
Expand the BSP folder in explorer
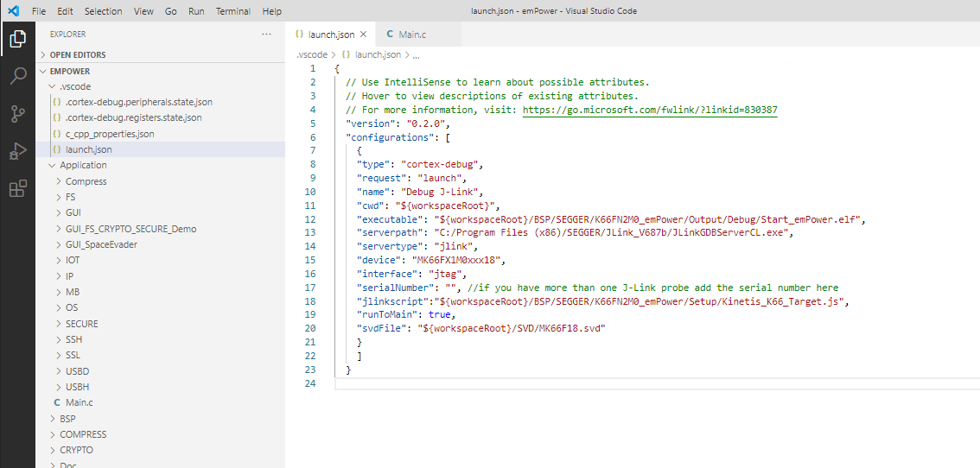coord(67,419)
